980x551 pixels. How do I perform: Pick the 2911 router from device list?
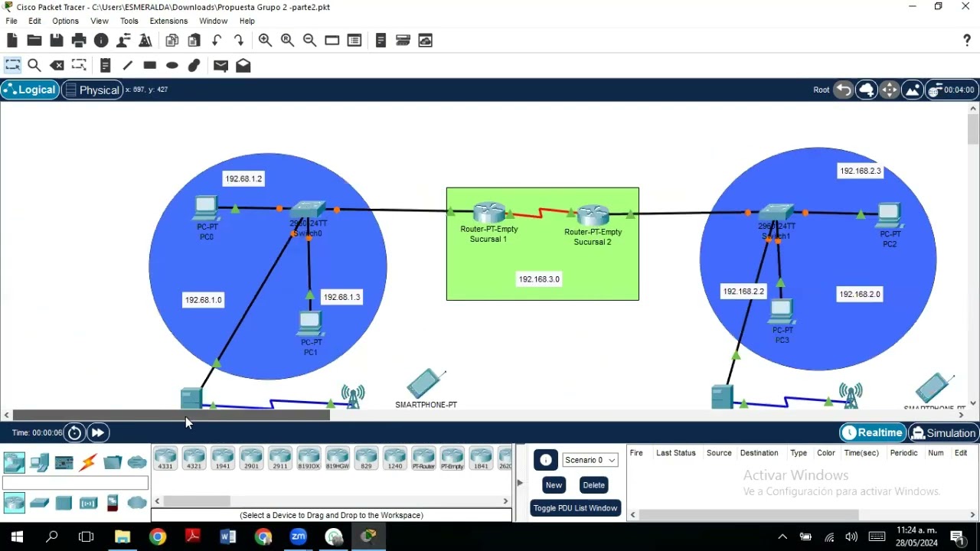click(280, 459)
